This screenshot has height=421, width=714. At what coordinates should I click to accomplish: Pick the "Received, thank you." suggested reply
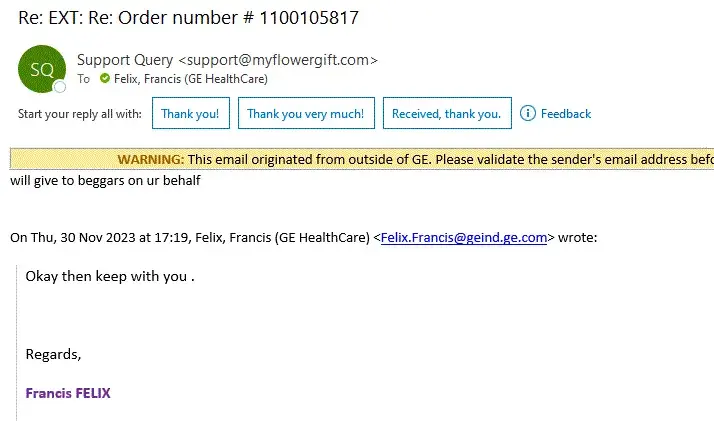coord(446,114)
